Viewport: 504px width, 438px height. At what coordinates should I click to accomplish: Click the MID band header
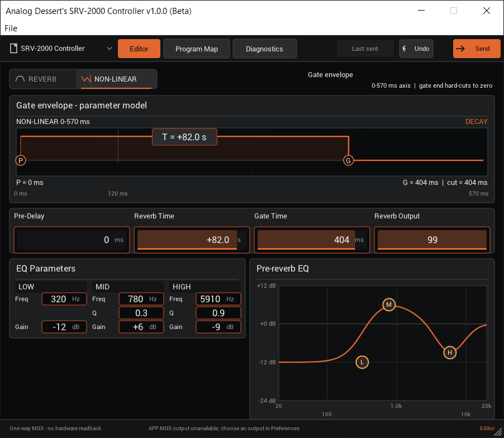(128, 287)
